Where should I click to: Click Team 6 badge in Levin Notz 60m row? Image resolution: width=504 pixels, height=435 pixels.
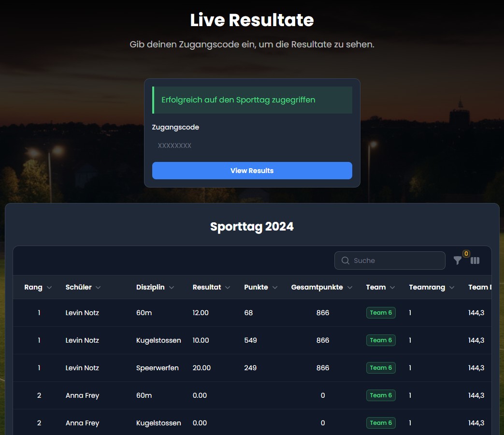point(381,313)
